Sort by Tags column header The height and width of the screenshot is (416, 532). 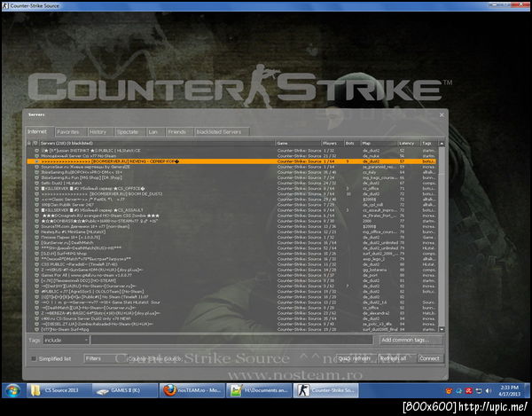tap(429, 143)
